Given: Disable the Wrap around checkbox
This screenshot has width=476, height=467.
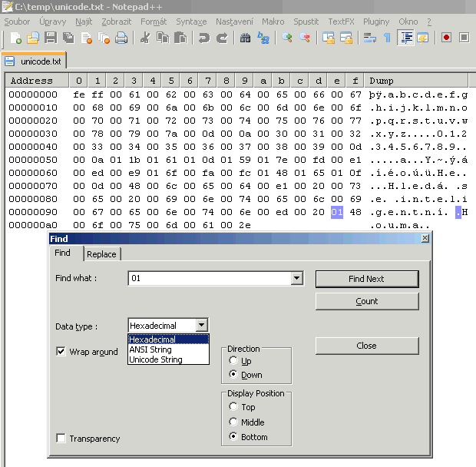Looking at the screenshot, I should [61, 352].
